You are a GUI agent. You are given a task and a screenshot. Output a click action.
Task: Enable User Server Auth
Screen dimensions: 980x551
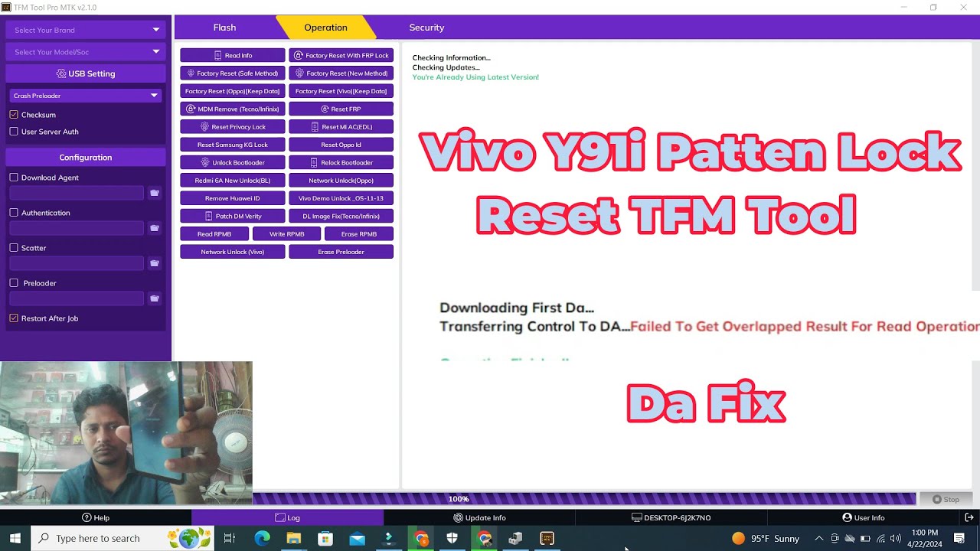[x=13, y=131]
